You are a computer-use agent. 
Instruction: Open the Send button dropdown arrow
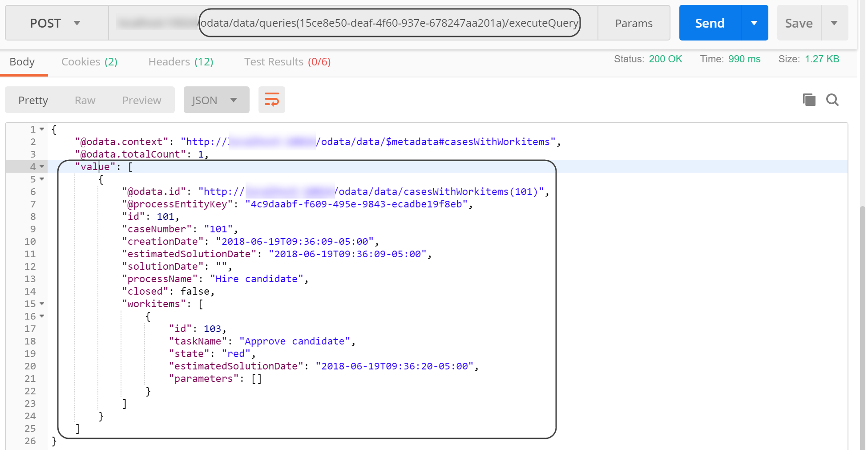point(754,23)
